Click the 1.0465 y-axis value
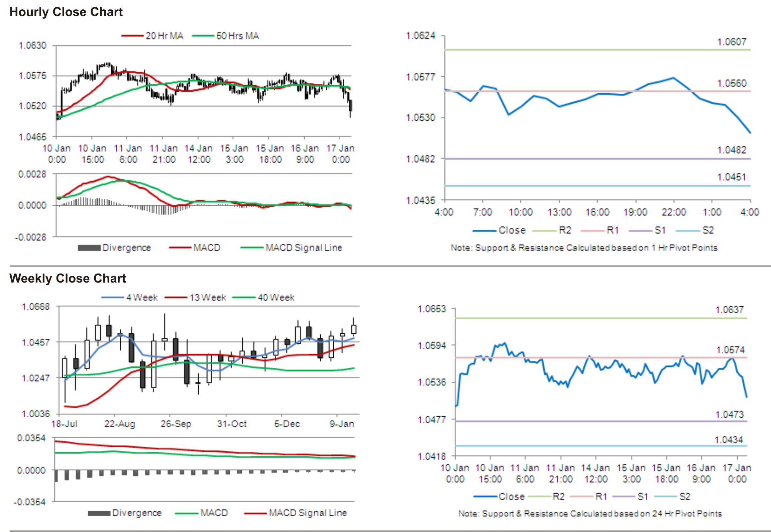 tap(32, 137)
